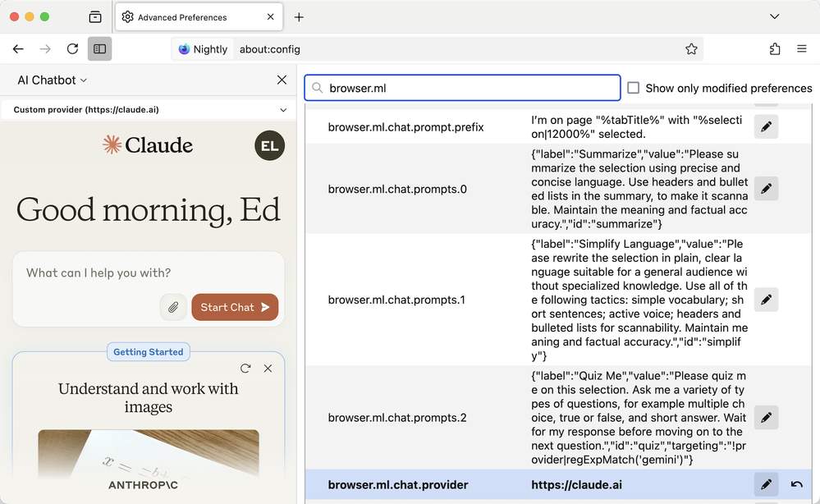Click the forward navigation arrow
This screenshot has height=504, width=820.
pyautogui.click(x=45, y=49)
